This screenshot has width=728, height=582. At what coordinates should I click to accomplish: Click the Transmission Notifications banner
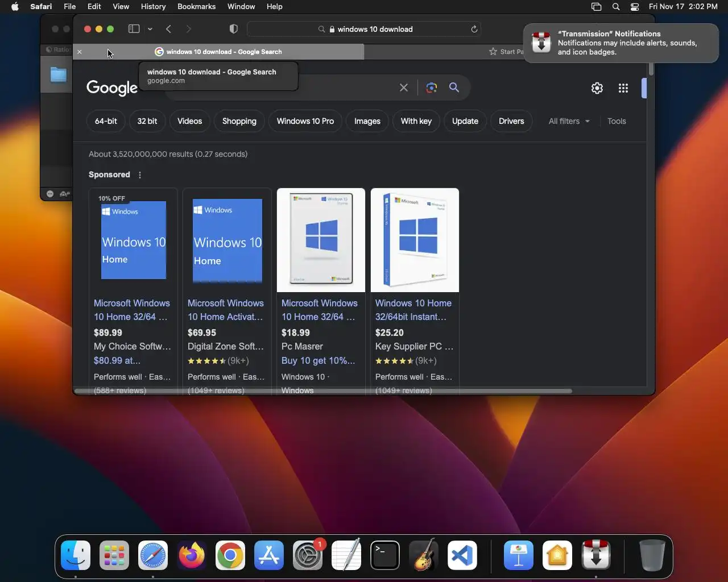click(621, 43)
